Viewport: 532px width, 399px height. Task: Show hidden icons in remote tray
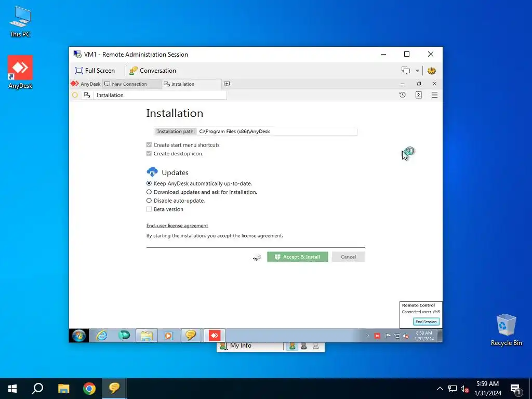coord(368,336)
